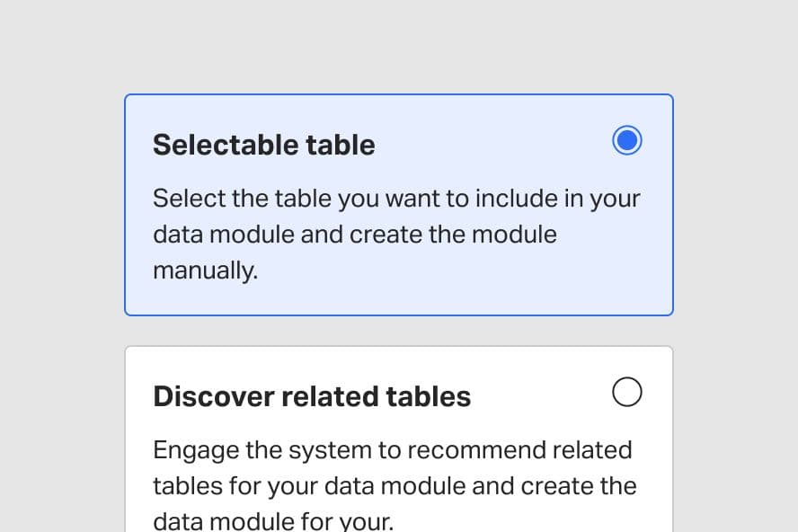This screenshot has width=798, height=532.
Task: Click the selected Selectable table radio button
Action: [x=626, y=140]
